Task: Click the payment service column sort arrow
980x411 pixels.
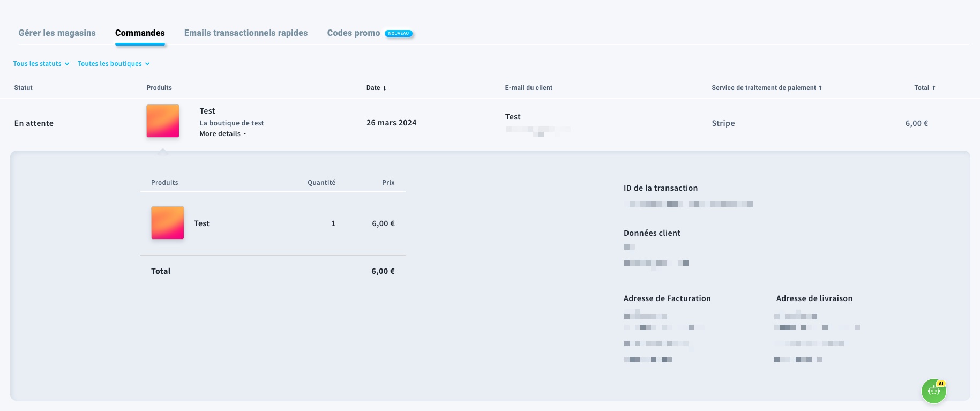Action: click(x=820, y=88)
